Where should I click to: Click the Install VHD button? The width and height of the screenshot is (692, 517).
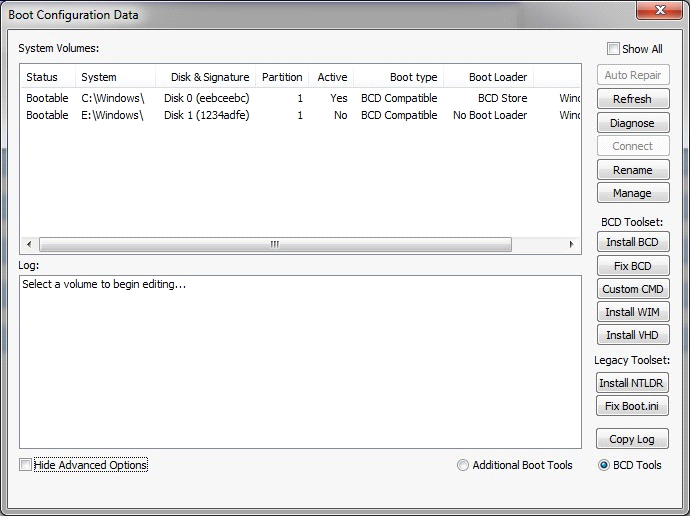click(633, 335)
